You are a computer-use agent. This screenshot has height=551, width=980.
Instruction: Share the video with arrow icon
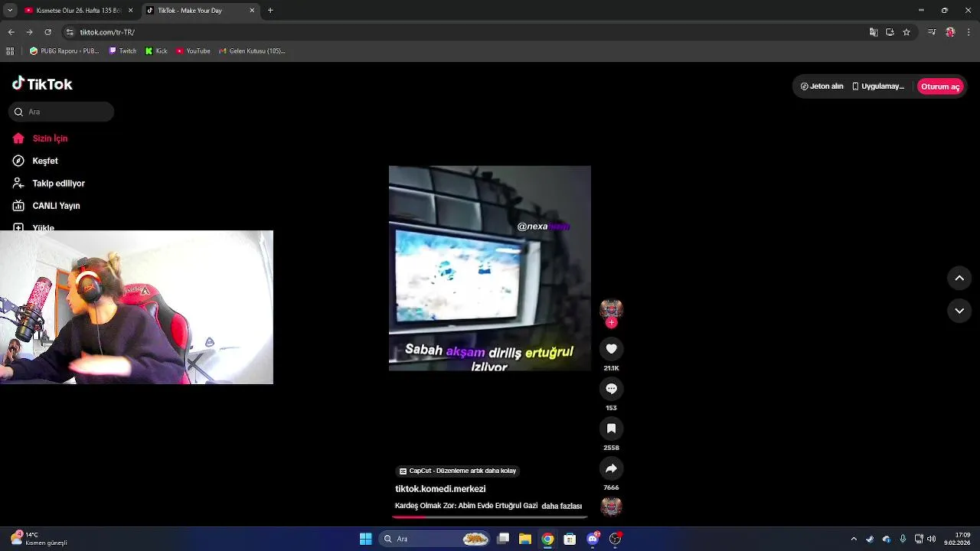pyautogui.click(x=611, y=468)
